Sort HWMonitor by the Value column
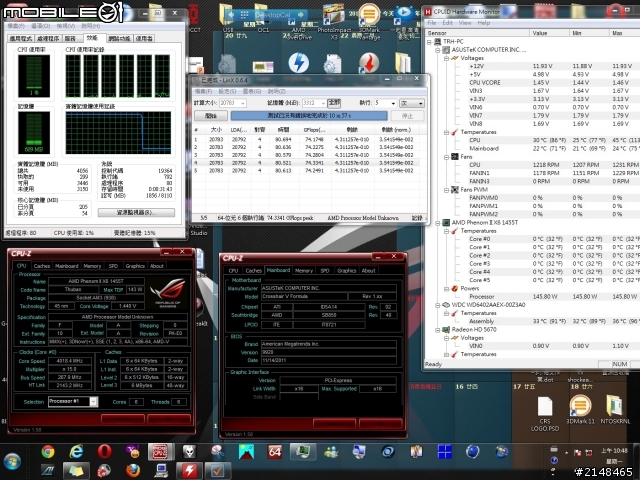Screen dimensions: 640x480 click(x=549, y=33)
